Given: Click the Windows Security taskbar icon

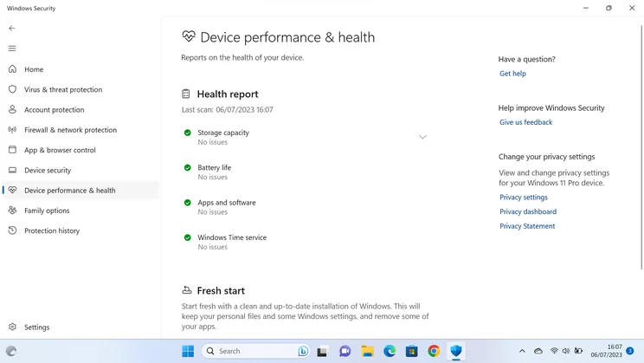Looking at the screenshot, I should point(456,351).
